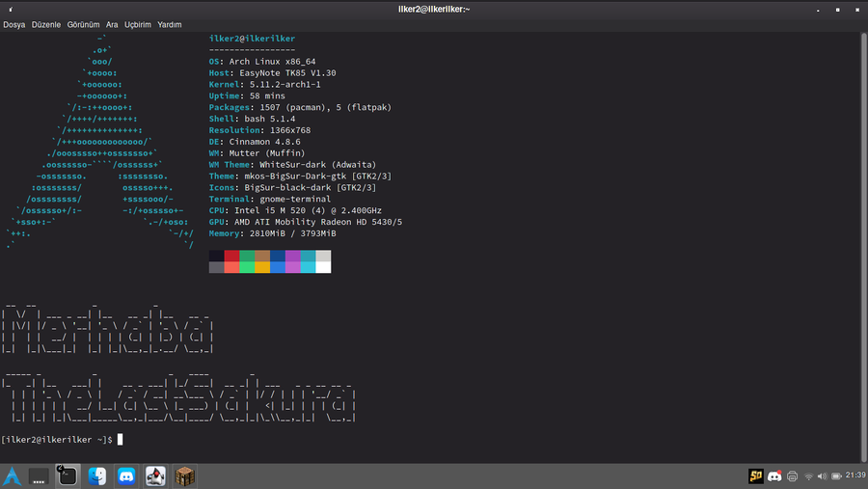Click the printer tray icon
Image resolution: width=868 pixels, height=489 pixels.
[x=793, y=475]
